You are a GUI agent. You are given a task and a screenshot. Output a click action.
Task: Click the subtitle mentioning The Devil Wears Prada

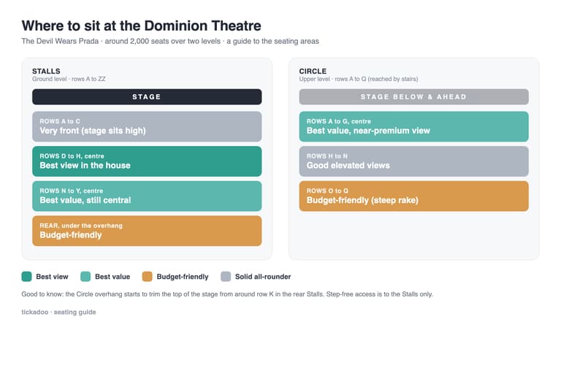tap(170, 41)
